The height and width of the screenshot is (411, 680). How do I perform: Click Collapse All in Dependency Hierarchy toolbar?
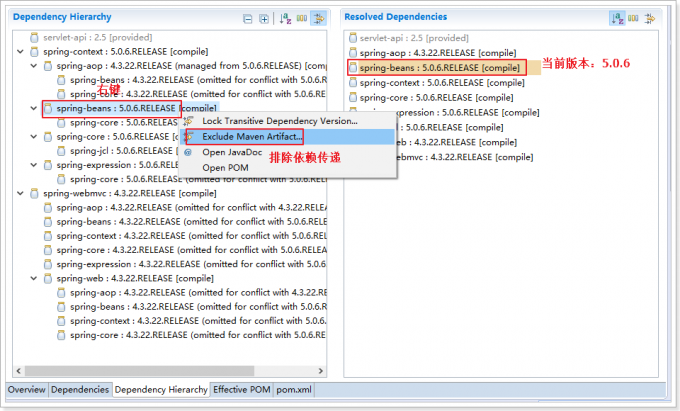click(248, 19)
